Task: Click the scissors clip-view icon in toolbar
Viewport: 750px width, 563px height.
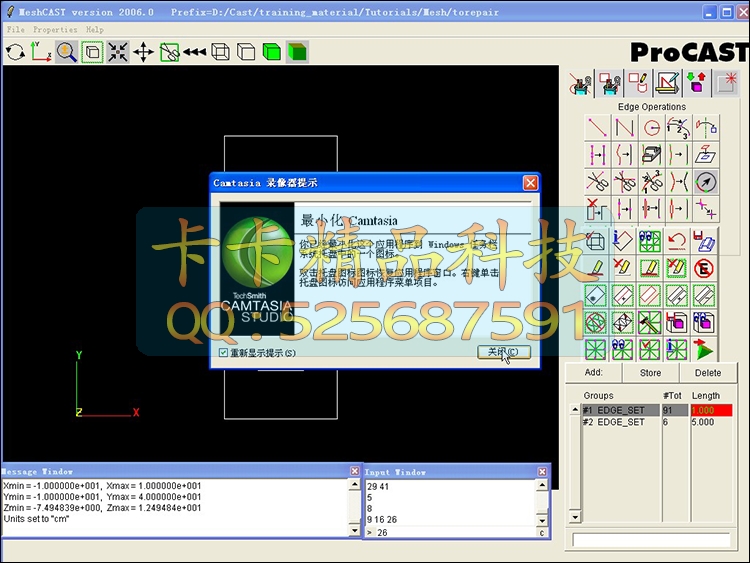Action: pos(169,52)
